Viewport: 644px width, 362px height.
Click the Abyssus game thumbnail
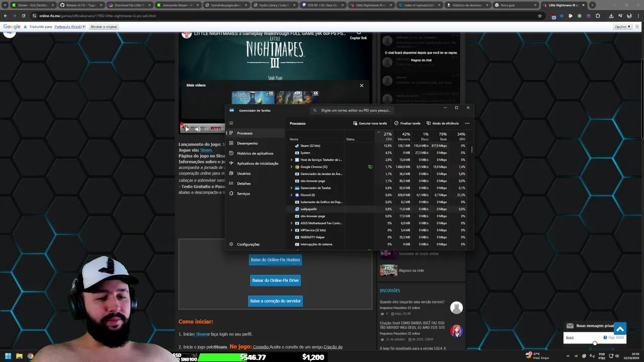click(x=388, y=270)
